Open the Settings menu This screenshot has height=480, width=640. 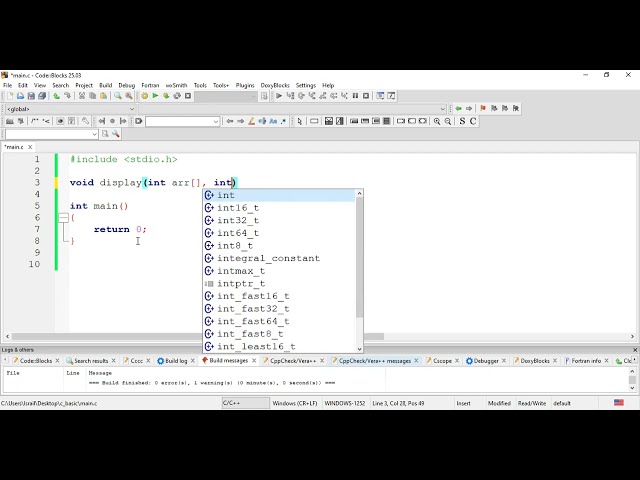tap(306, 85)
